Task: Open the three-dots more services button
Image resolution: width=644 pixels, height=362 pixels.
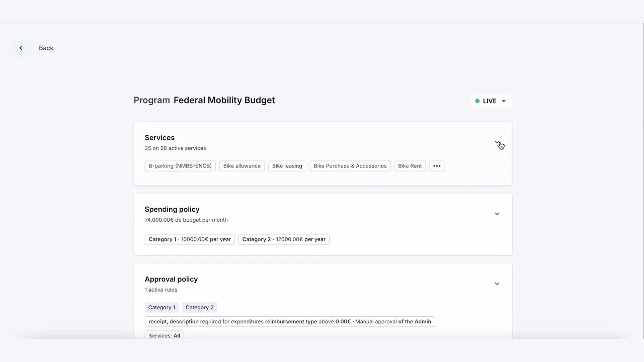Action: tap(437, 166)
